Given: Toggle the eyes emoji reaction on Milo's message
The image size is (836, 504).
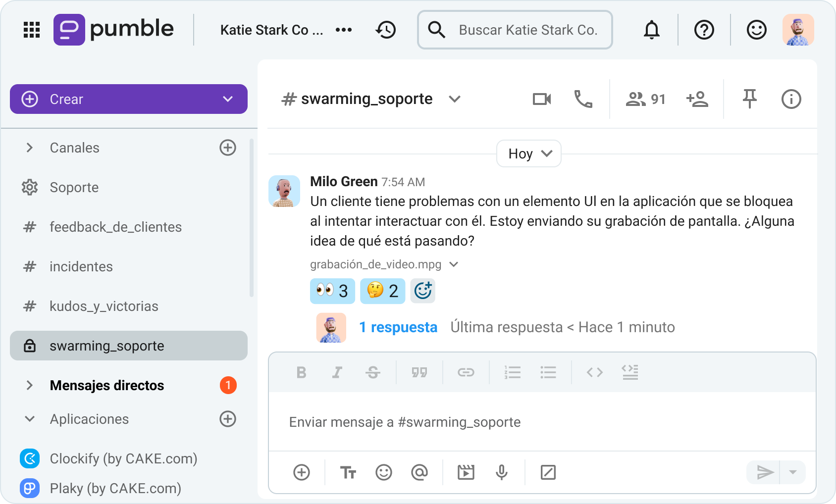Looking at the screenshot, I should pos(332,291).
